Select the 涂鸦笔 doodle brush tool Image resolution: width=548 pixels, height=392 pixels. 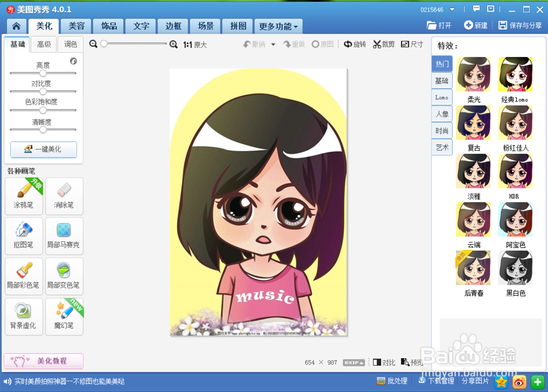coord(24,196)
